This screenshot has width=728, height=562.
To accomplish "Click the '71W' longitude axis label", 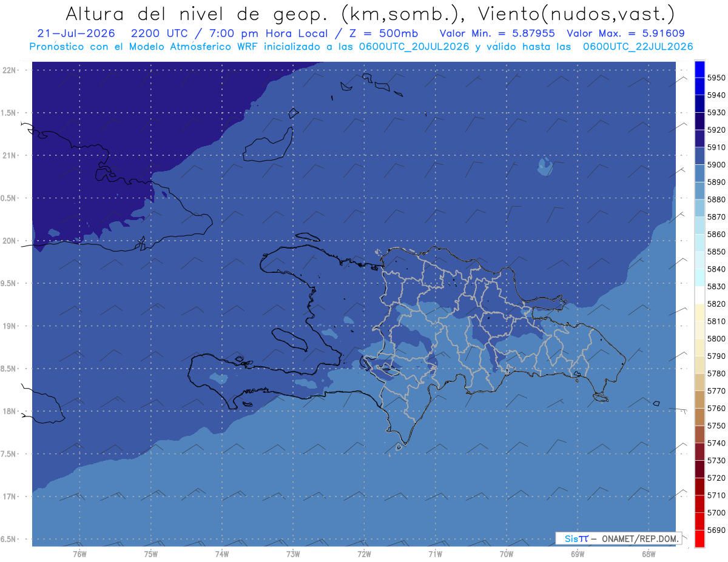I will [435, 554].
